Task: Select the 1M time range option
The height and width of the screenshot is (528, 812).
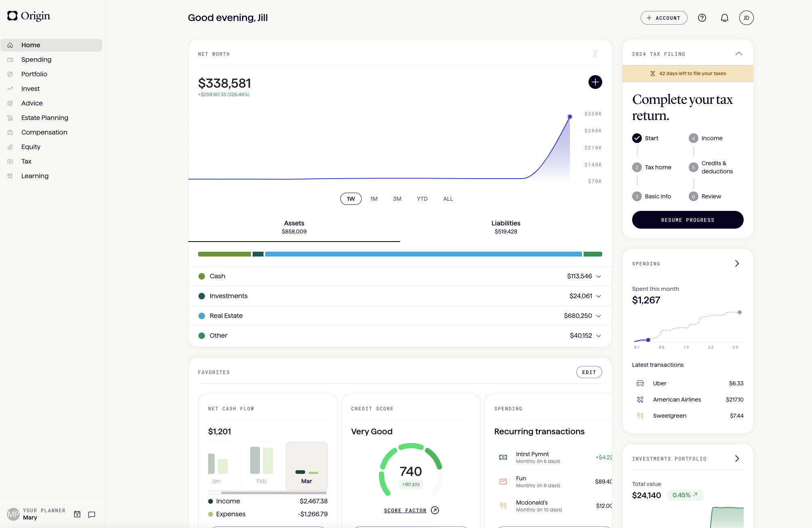Action: click(x=374, y=199)
